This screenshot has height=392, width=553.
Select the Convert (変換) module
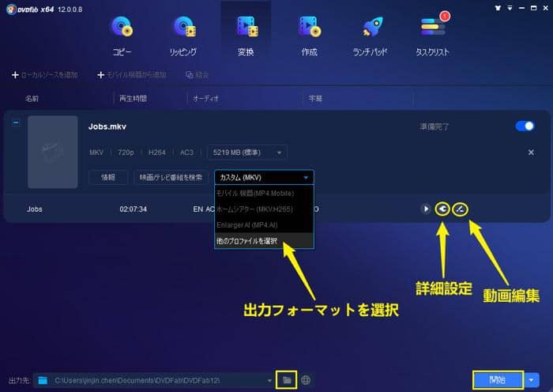click(x=246, y=36)
